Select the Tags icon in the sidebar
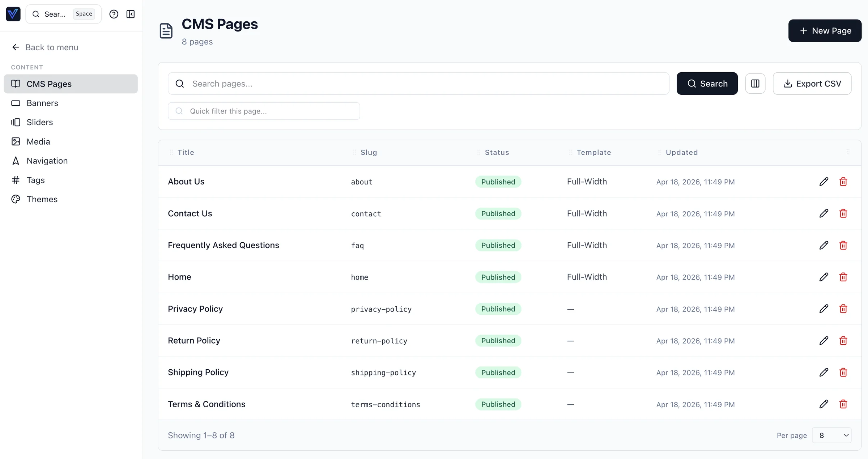The image size is (868, 459). click(x=16, y=180)
